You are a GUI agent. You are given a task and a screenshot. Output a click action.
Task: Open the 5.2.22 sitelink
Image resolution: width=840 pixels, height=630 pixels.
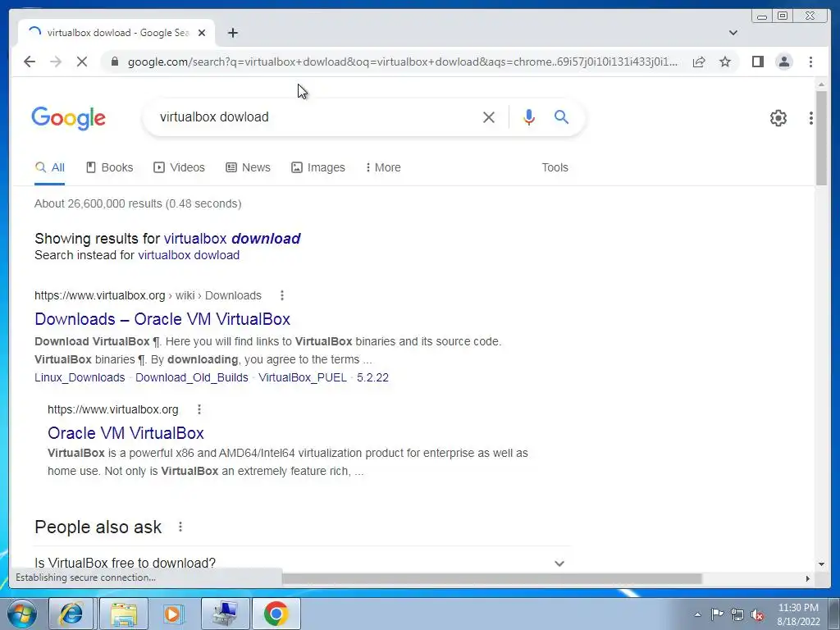[x=373, y=377]
